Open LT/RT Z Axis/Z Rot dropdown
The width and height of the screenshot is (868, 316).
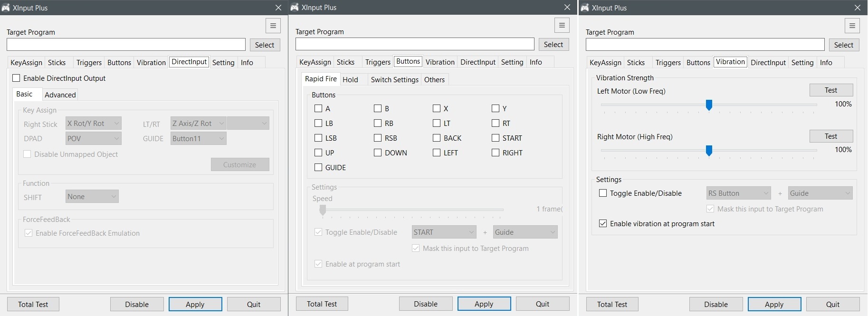(x=199, y=124)
